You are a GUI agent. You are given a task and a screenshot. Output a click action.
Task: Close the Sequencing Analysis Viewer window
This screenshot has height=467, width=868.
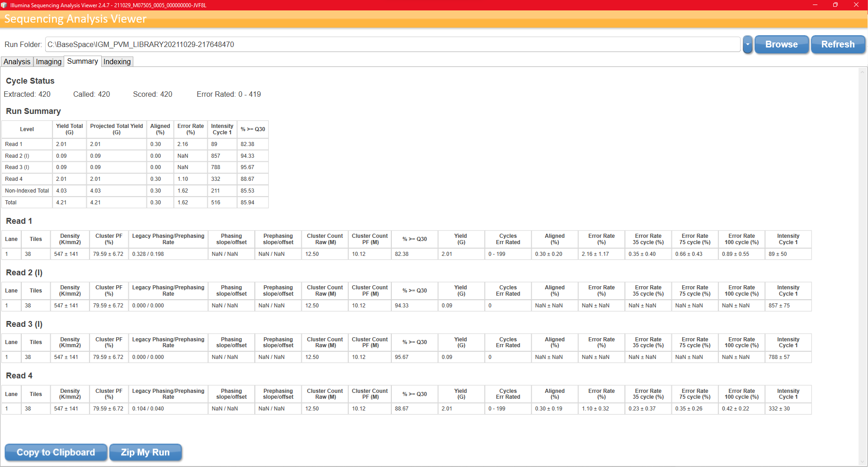pyautogui.click(x=856, y=5)
